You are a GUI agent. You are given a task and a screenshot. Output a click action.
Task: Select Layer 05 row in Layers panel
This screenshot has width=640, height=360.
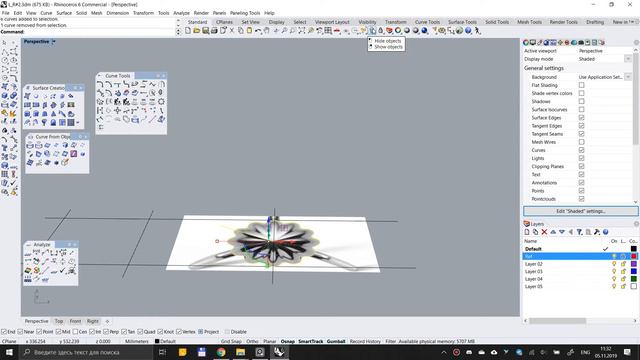coord(580,287)
